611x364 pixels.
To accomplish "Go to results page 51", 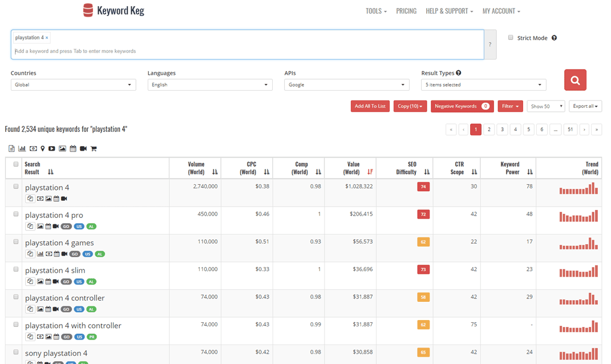I will 570,130.
